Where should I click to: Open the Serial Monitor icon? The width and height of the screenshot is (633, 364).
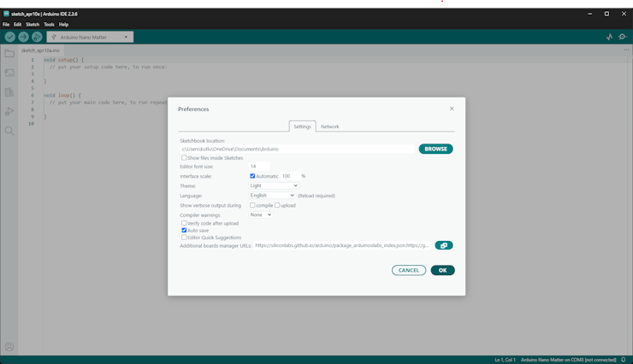623,37
